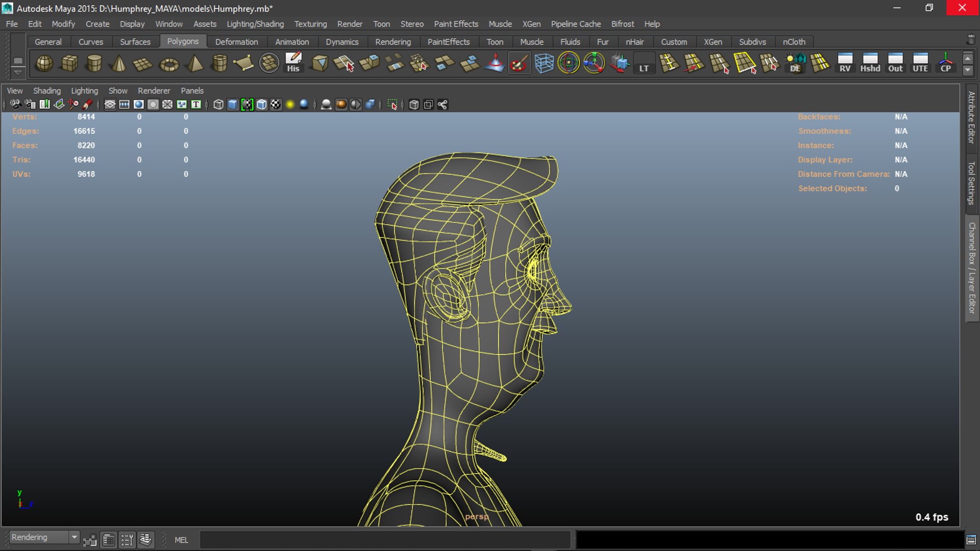Viewport: 980px width, 551px height.
Task: Open the Attribute Editor side tab
Action: click(971, 117)
